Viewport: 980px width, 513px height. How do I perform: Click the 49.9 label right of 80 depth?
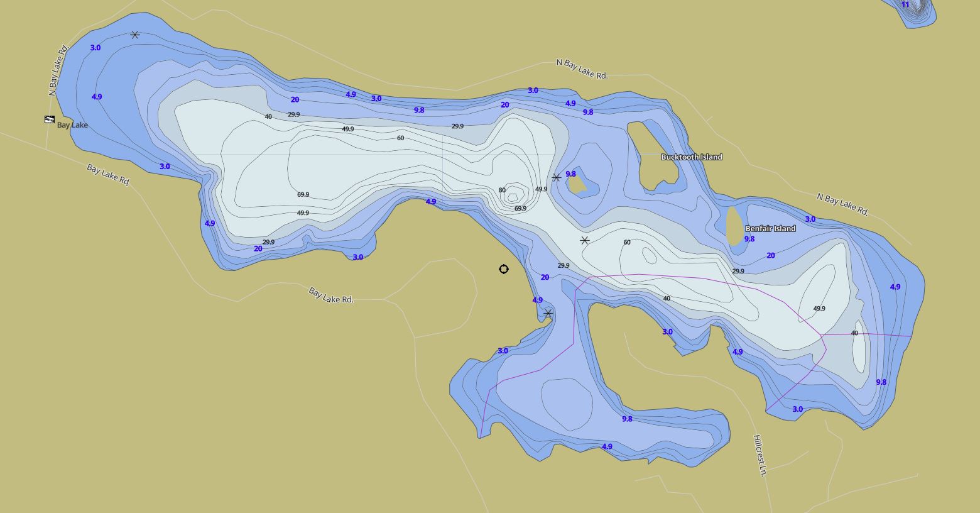click(x=541, y=189)
